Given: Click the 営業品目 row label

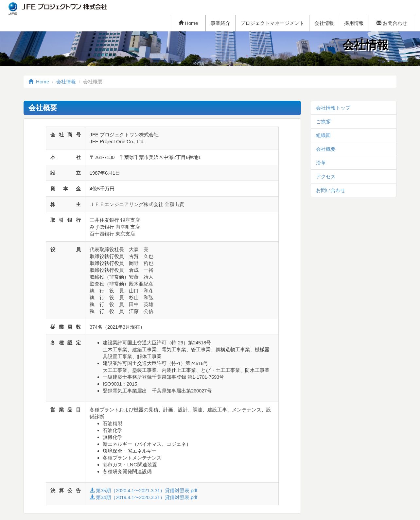Looking at the screenshot, I should 66,410.
